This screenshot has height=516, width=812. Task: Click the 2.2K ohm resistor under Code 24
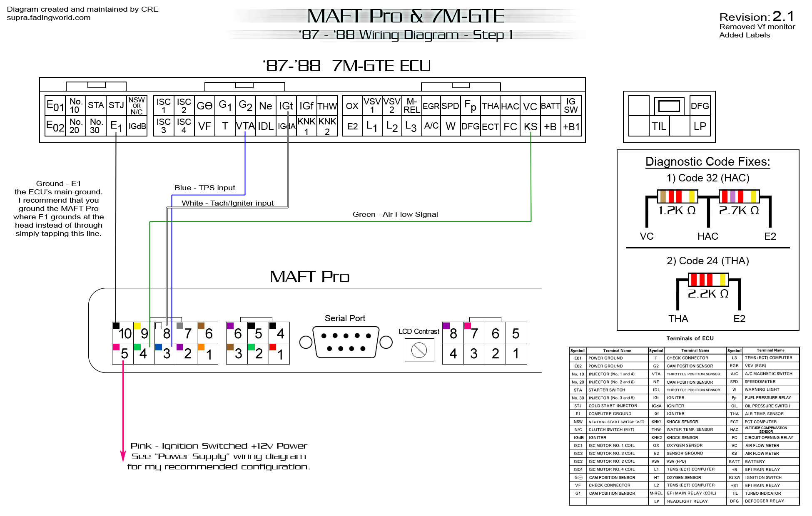coord(708,279)
